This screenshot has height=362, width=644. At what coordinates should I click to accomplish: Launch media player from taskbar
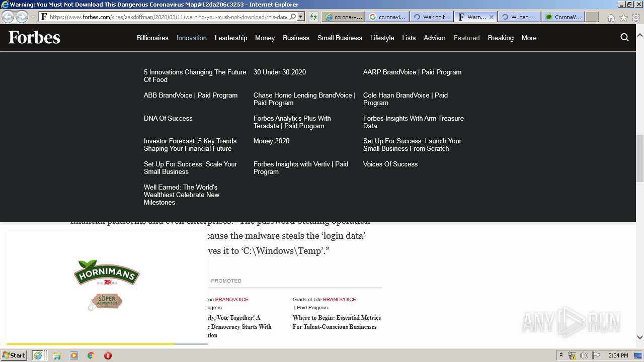(x=74, y=355)
